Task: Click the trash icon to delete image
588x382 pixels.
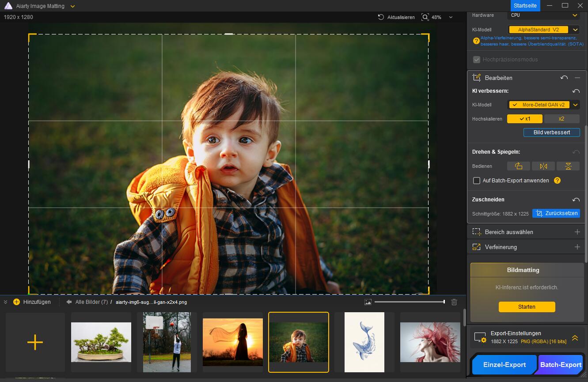Action: click(454, 302)
